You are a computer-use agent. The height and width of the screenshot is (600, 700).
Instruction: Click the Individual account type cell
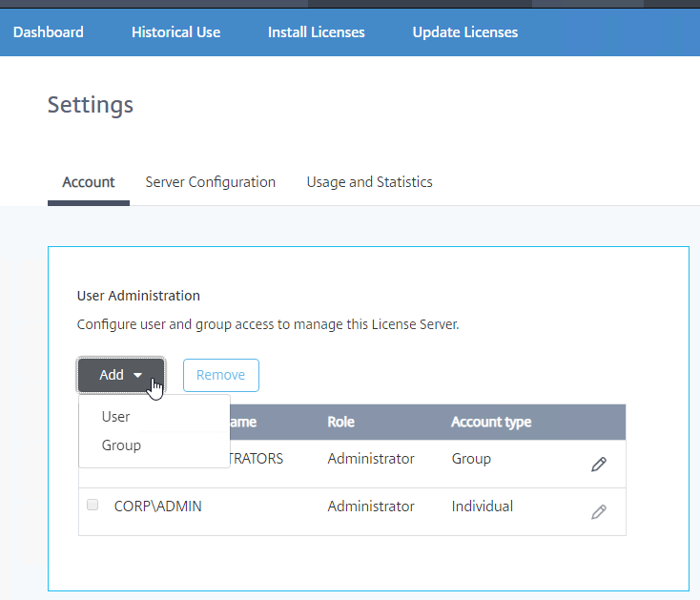482,507
